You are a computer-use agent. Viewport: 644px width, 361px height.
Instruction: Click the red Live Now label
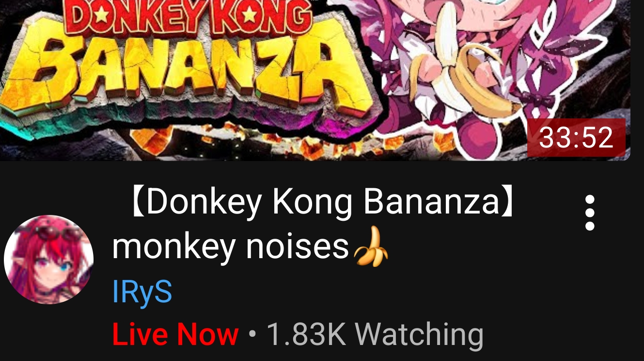point(175,334)
